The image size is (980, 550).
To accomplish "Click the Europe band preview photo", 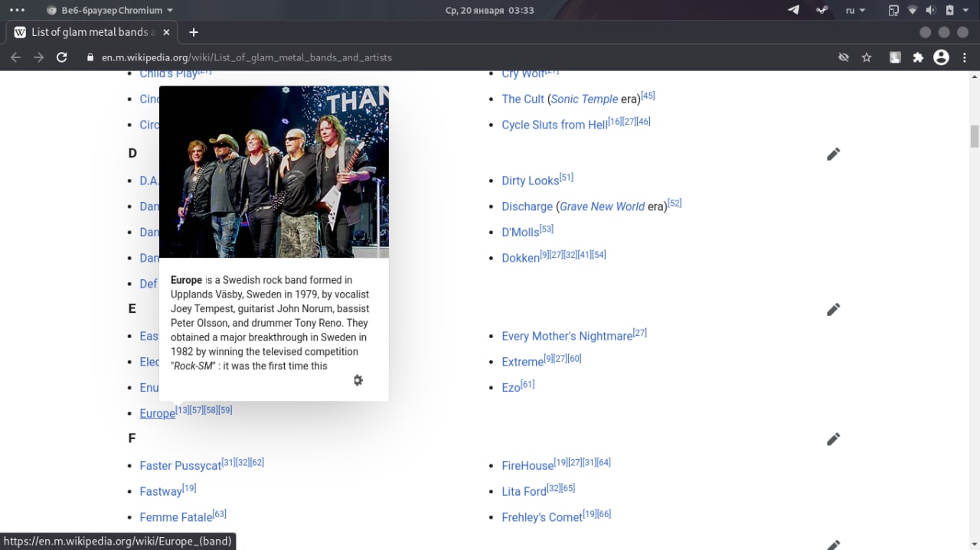I will point(274,171).
